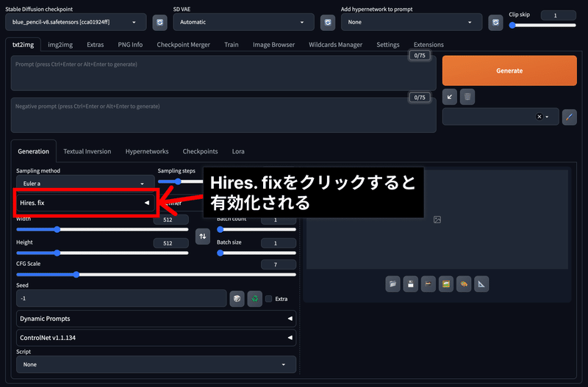
Task: Adjust the Sampling steps slider
Action: pyautogui.click(x=180, y=181)
